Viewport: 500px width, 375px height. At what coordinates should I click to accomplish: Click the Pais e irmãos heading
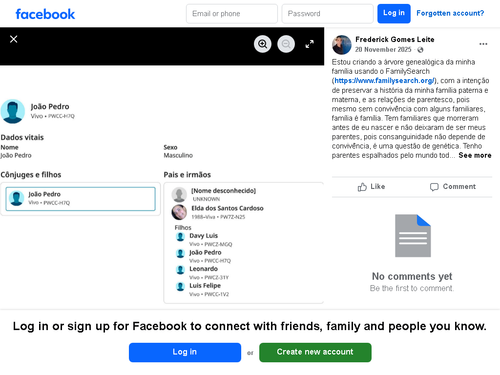pos(187,175)
